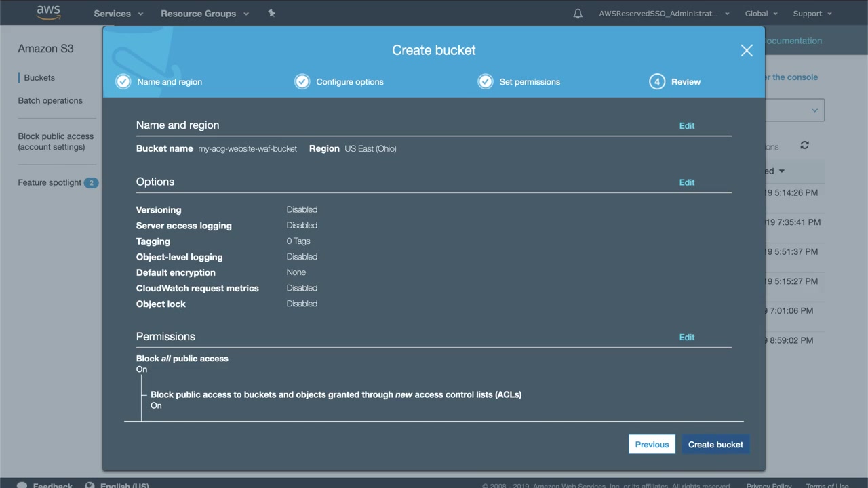Click the Block all public access text
This screenshot has width=868, height=488.
(x=182, y=359)
